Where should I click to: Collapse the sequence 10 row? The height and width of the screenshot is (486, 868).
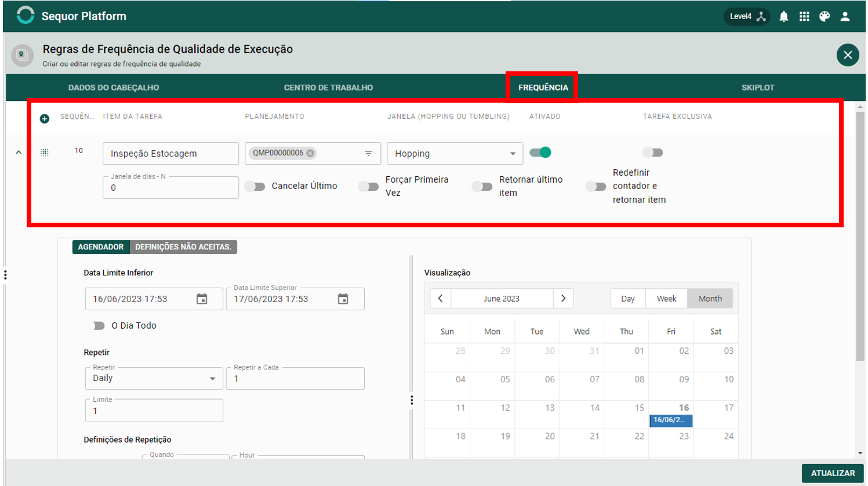click(19, 153)
